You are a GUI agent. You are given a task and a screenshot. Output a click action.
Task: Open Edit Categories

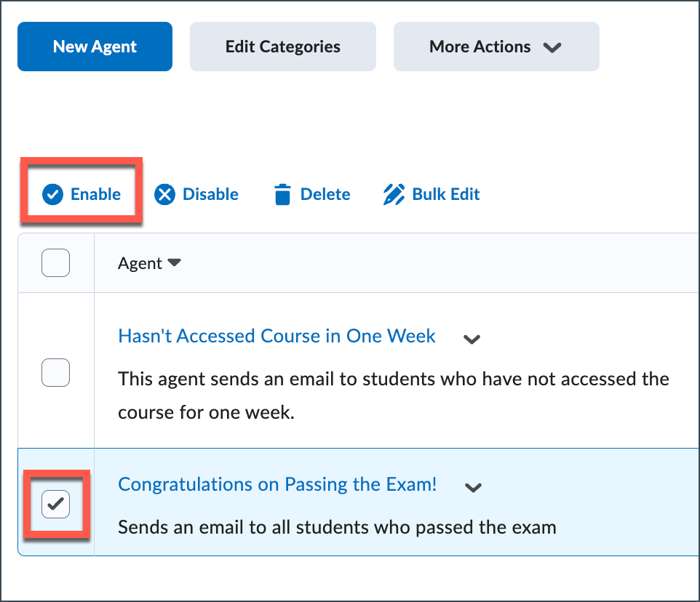coord(282,47)
